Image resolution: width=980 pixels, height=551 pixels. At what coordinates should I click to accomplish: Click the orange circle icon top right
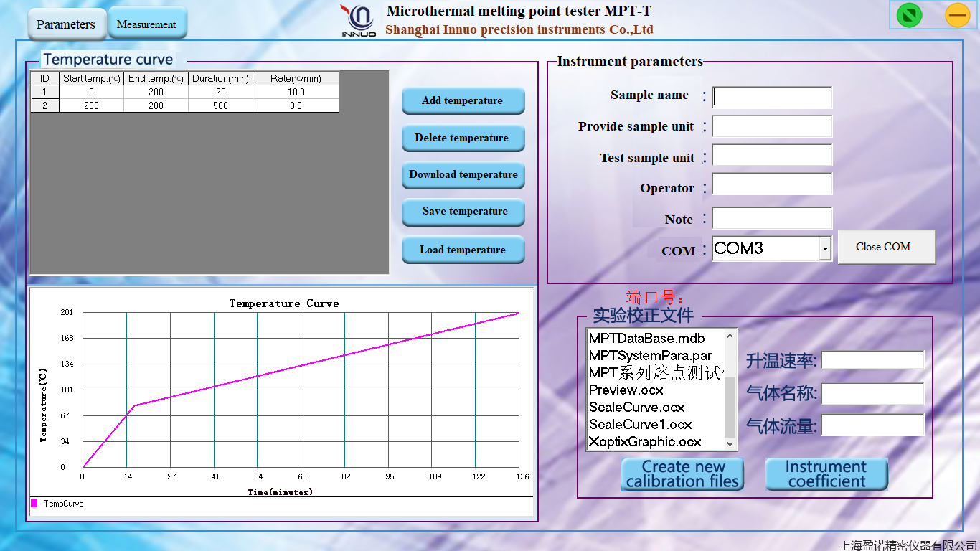click(x=958, y=14)
